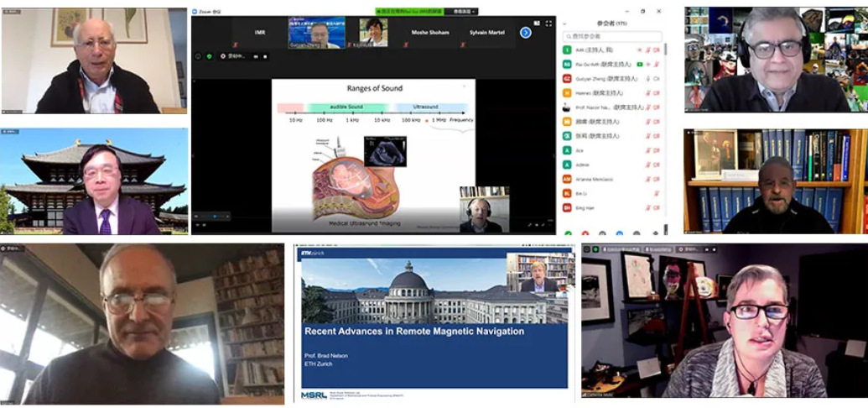Screen dimensions: 868x408
Task: Click Ranges of Sound slide title
Action: coord(375,88)
